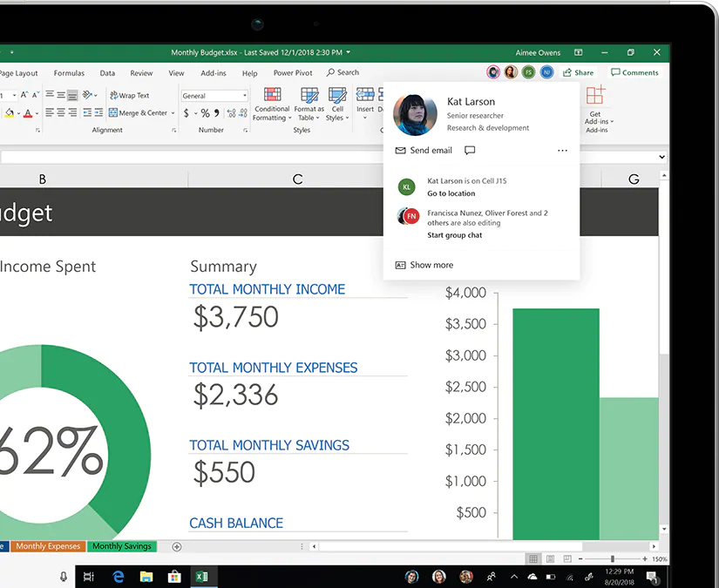This screenshot has height=588, width=719.
Task: Switch to Page Break Preview in status bar
Action: pos(567,558)
